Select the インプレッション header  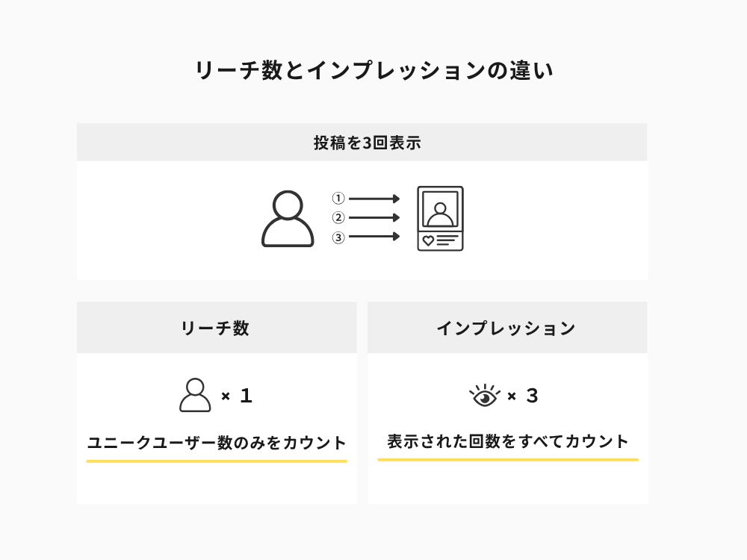[x=507, y=328]
